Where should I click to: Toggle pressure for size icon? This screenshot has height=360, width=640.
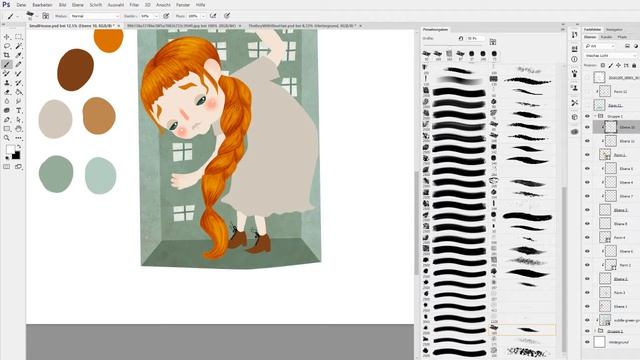coord(227,16)
